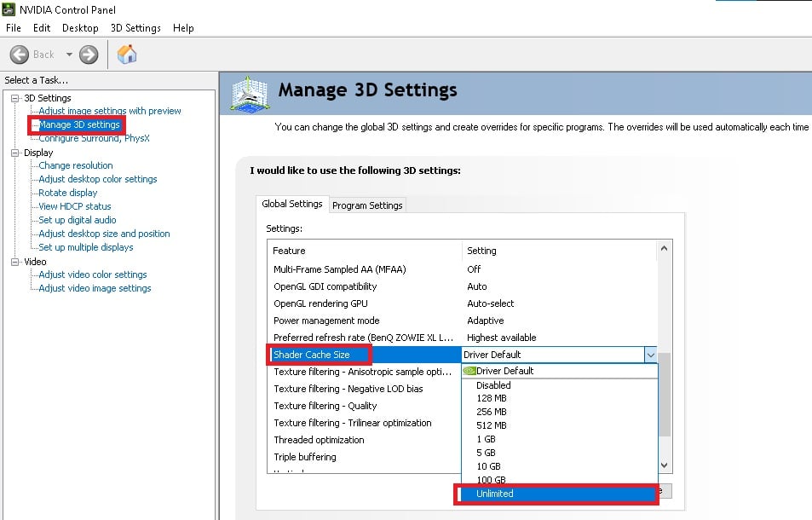Select Disabled option in dropdown list

tap(493, 385)
